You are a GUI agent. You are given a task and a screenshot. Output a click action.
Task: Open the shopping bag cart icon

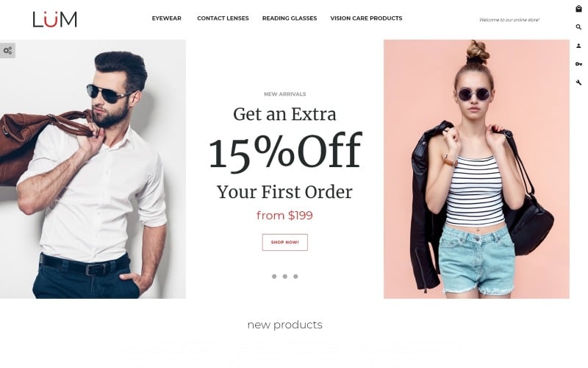[578, 9]
